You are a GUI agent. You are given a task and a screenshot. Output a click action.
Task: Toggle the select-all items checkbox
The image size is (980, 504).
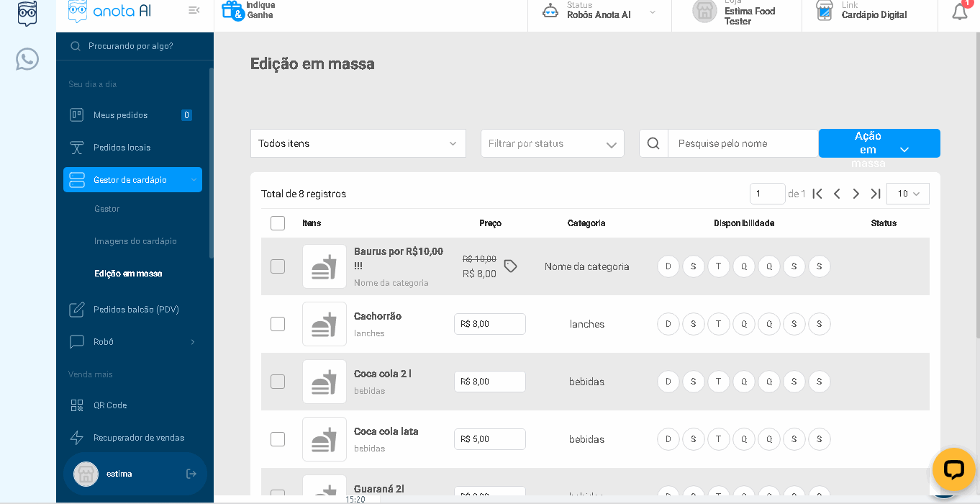(x=278, y=223)
